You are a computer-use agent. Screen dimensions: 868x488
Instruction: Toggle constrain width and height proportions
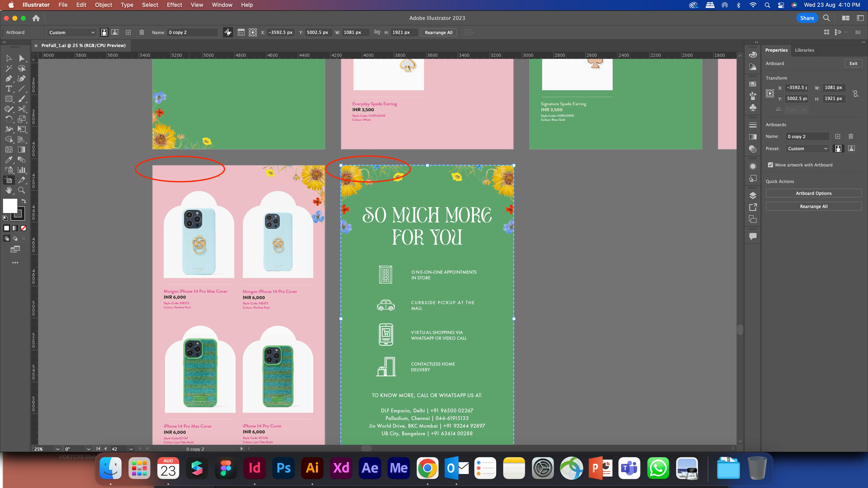click(x=377, y=32)
